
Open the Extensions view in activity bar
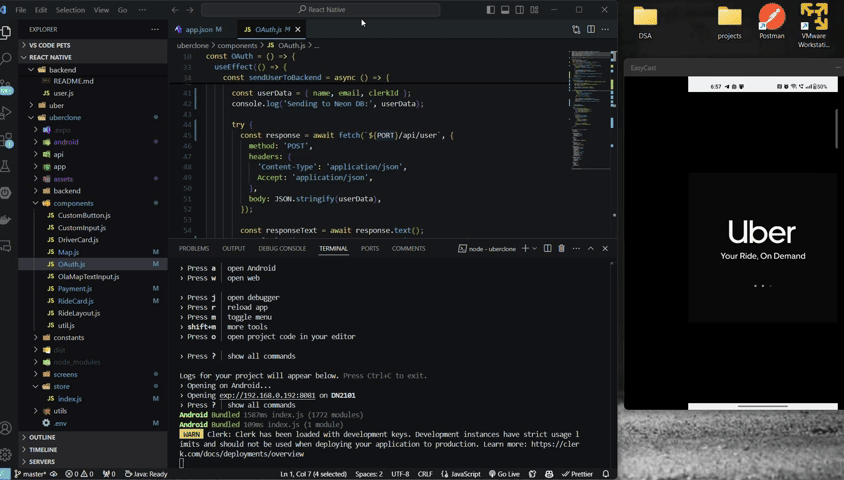(7, 140)
